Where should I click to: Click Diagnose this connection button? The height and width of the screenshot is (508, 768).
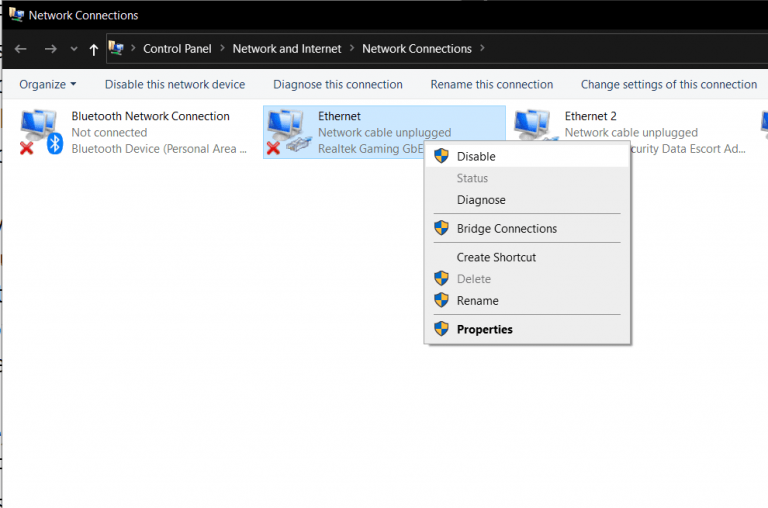click(x=338, y=85)
